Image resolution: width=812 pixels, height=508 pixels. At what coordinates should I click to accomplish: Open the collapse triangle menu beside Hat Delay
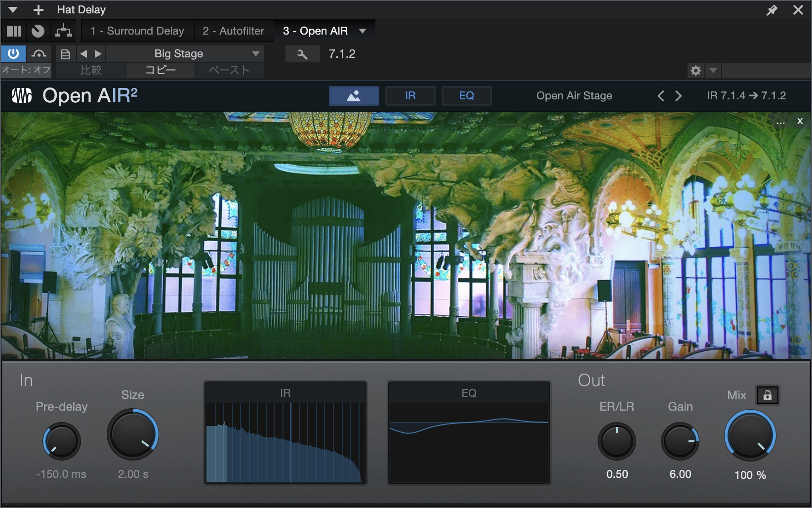(x=13, y=9)
